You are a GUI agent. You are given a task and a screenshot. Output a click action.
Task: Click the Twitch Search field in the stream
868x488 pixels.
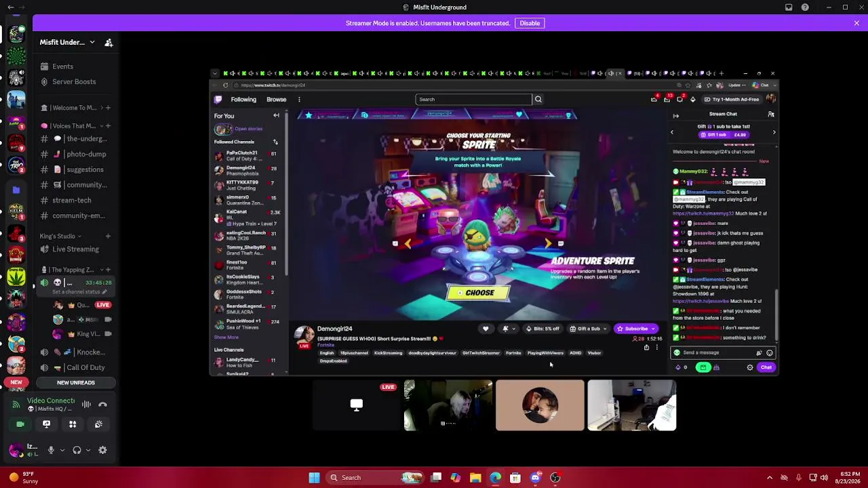[473, 100]
